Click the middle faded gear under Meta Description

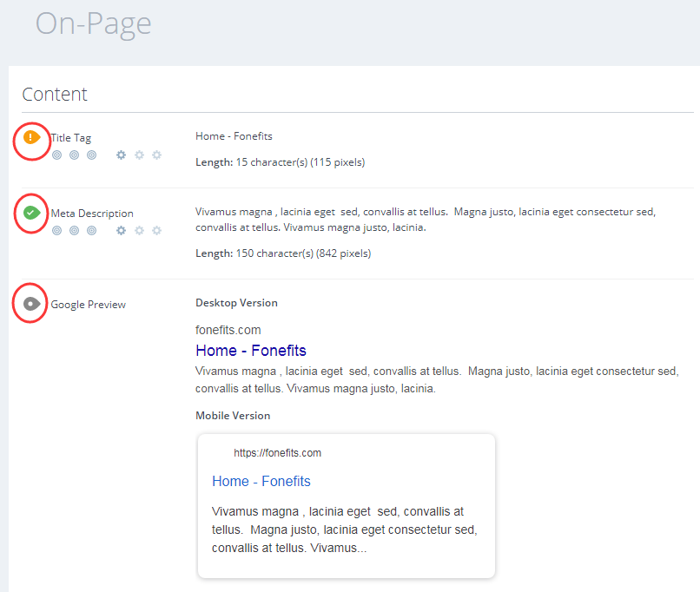pyautogui.click(x=139, y=231)
